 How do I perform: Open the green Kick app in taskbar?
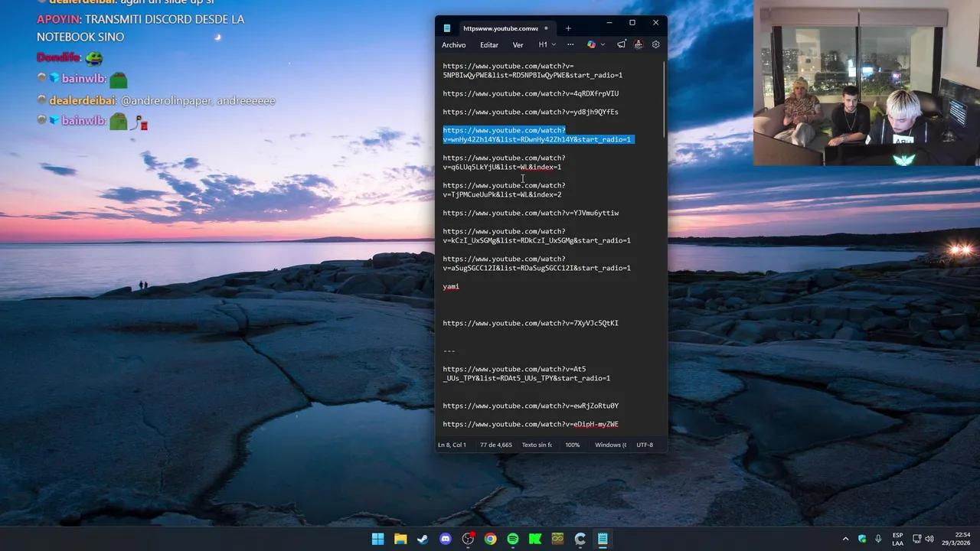click(535, 539)
